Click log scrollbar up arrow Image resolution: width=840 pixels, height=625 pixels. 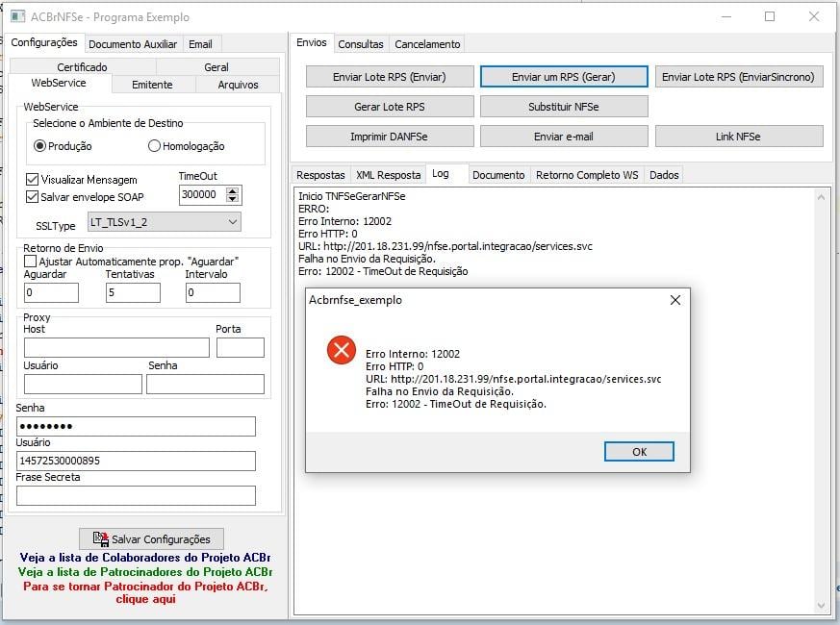[822, 198]
